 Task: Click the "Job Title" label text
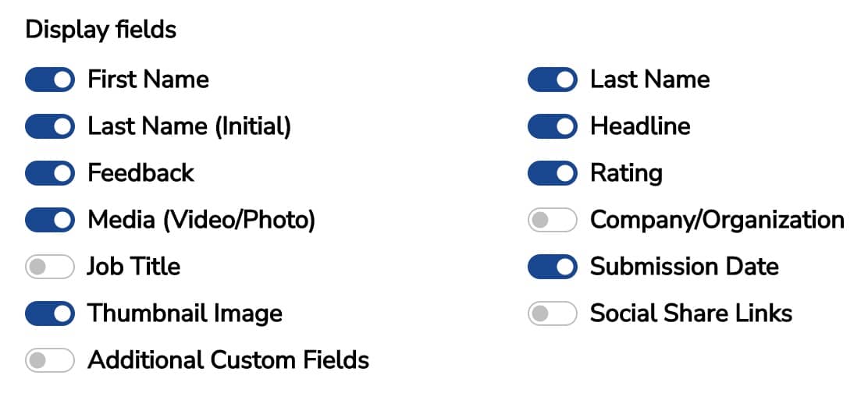point(133,267)
